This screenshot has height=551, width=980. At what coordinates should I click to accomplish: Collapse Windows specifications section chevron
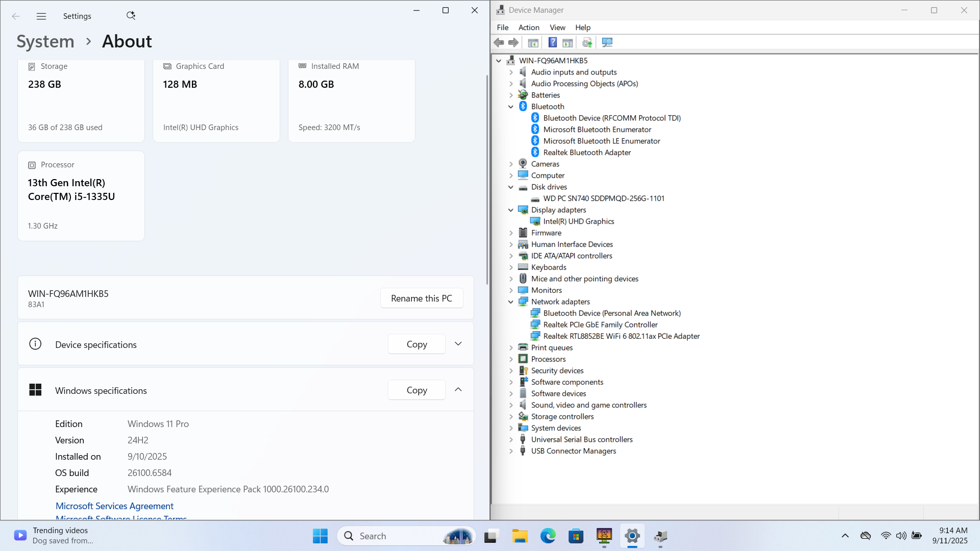[458, 390]
